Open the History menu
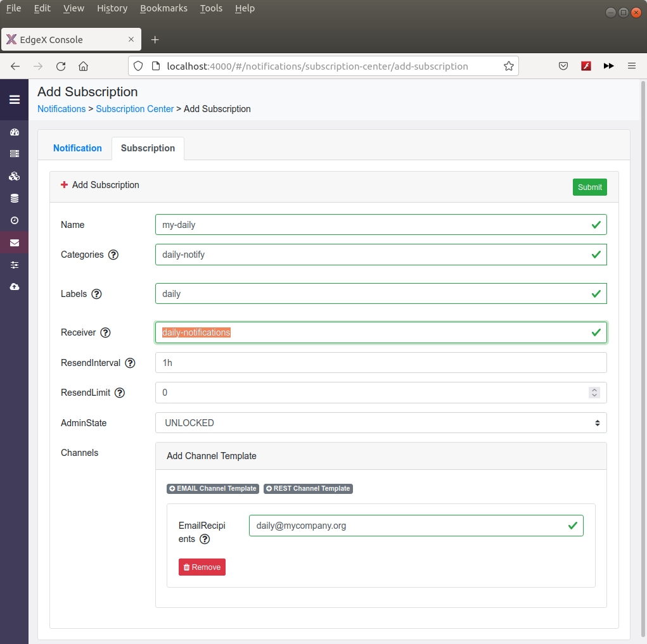This screenshot has height=644, width=647. pos(112,8)
